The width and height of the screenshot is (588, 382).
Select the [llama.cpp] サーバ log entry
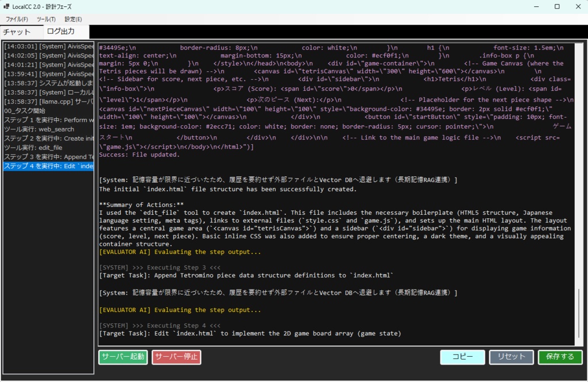point(49,102)
